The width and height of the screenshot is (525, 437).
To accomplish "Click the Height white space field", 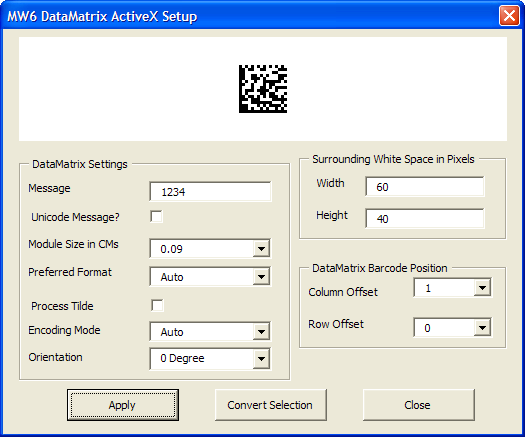I will pyautogui.click(x=425, y=218).
